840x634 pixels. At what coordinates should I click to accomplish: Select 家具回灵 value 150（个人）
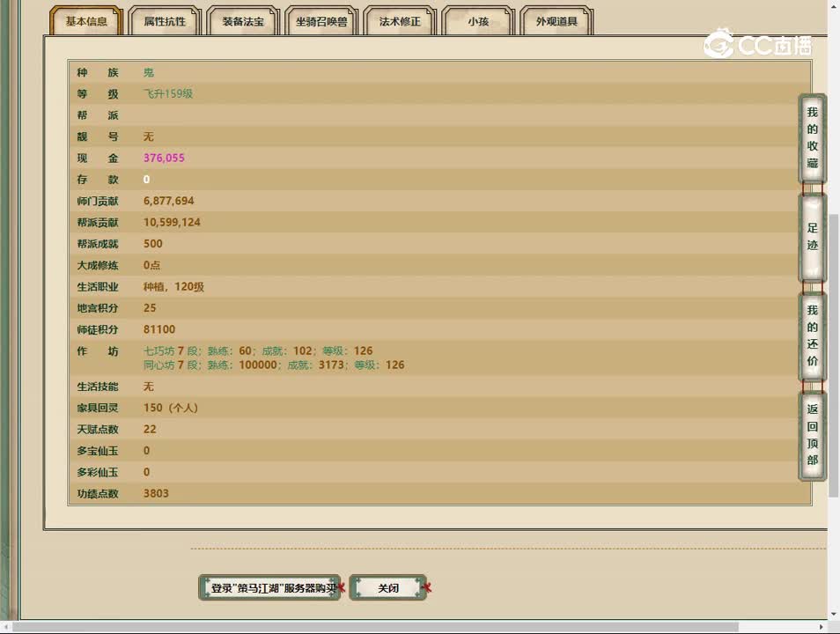tap(171, 408)
